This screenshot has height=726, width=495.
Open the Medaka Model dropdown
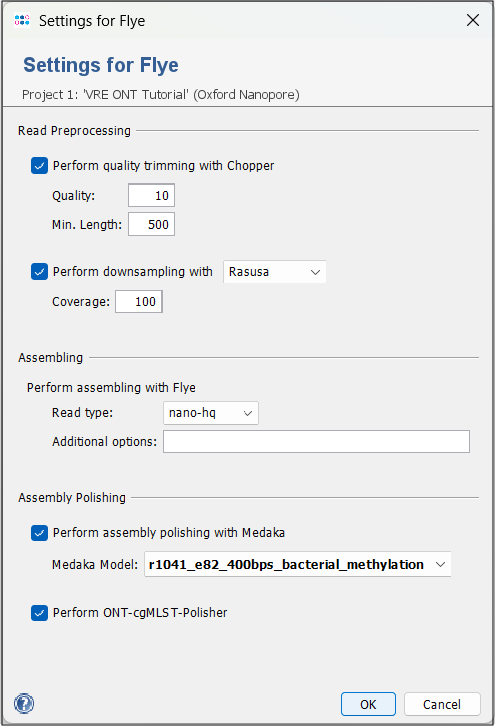[298, 564]
